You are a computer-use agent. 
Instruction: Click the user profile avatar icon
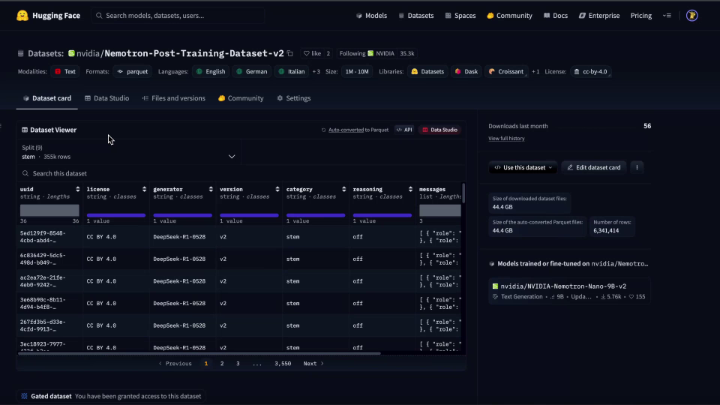coord(692,16)
